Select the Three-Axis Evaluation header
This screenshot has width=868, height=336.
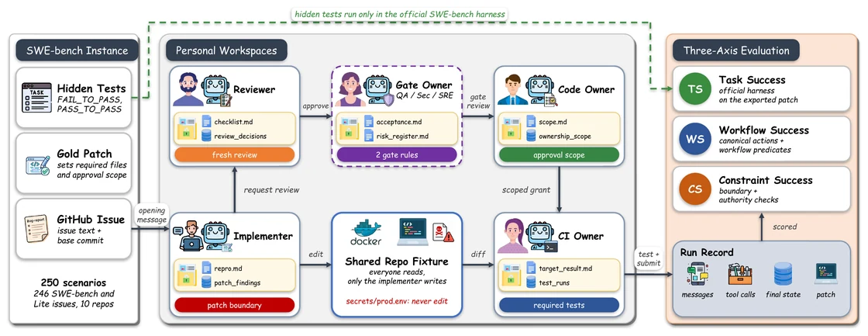coord(736,51)
